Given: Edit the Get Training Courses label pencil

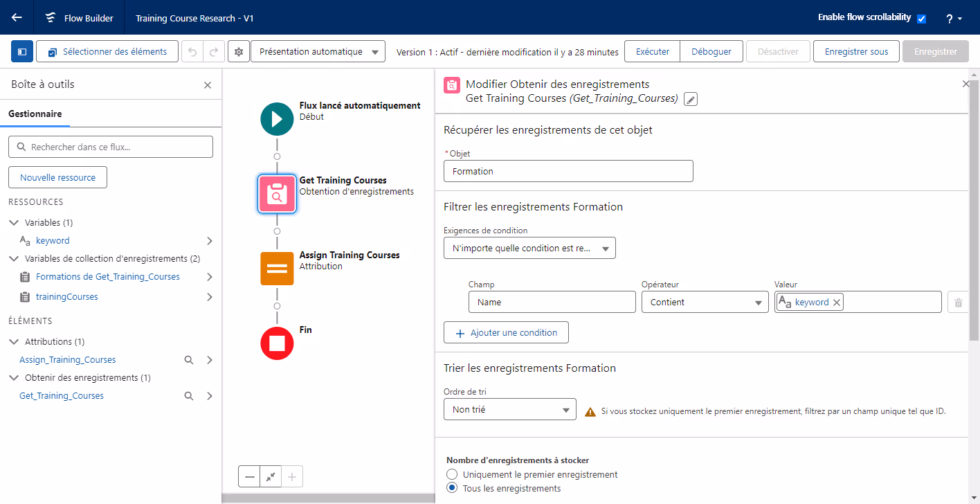Looking at the screenshot, I should (691, 99).
